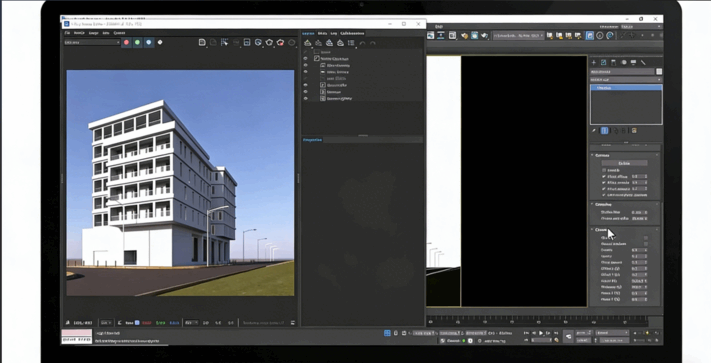
Task: Open File menu in frame buffer window
Action: pos(67,33)
